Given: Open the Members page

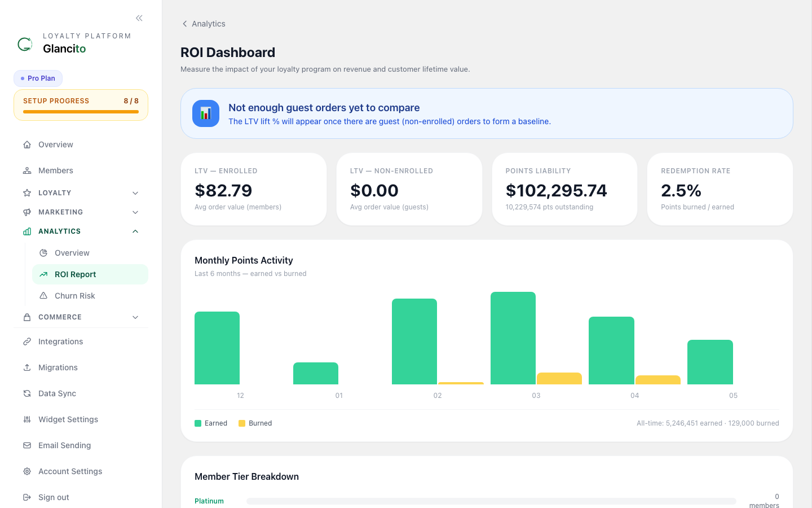Looking at the screenshot, I should (x=81, y=170).
